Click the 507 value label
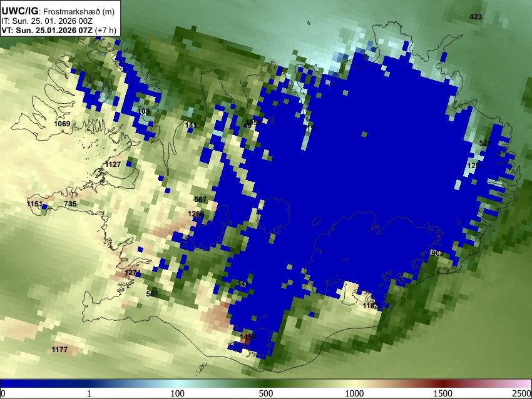Image resolution: width=532 pixels, height=399 pixels. 152,293
